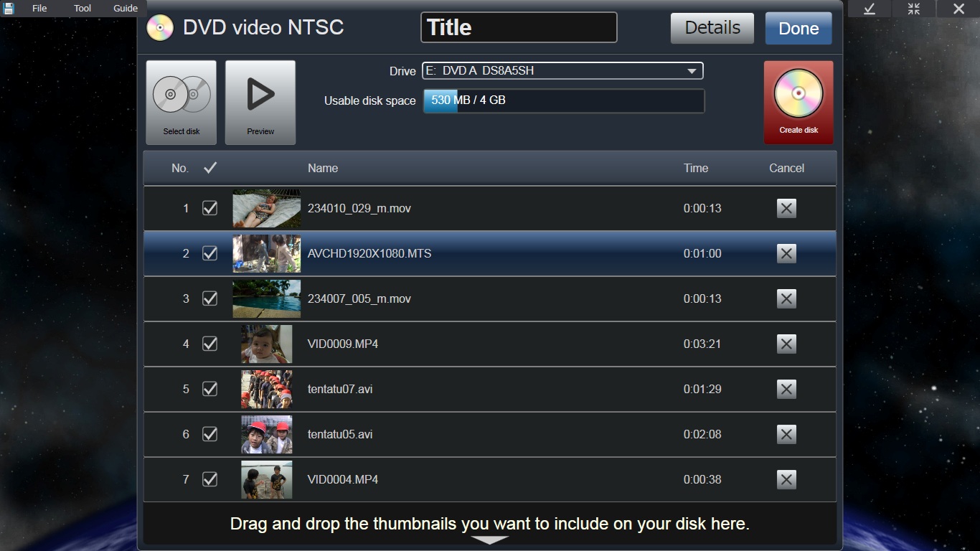The height and width of the screenshot is (551, 980).
Task: Click the Time column header
Action: (696, 168)
